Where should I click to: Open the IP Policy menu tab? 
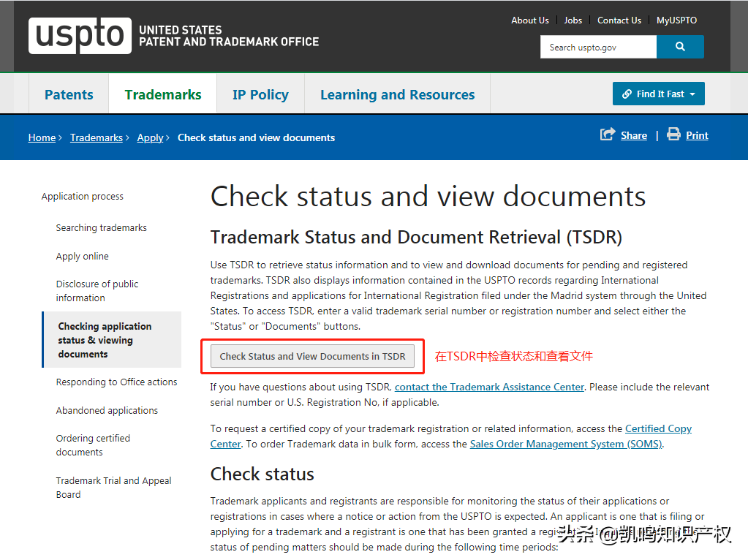pyautogui.click(x=260, y=94)
